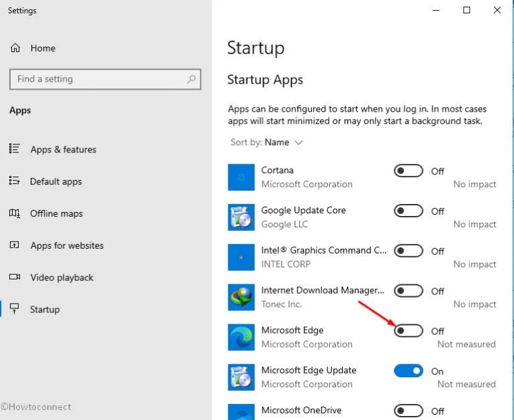Click the Tonec Inc. publisher text
514x420 pixels.
[281, 304]
